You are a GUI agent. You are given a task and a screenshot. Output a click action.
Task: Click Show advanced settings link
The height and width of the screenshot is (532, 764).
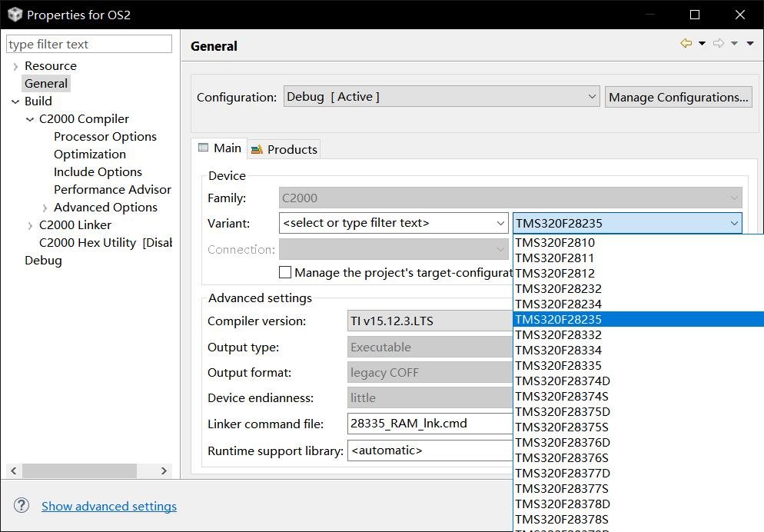pos(109,506)
